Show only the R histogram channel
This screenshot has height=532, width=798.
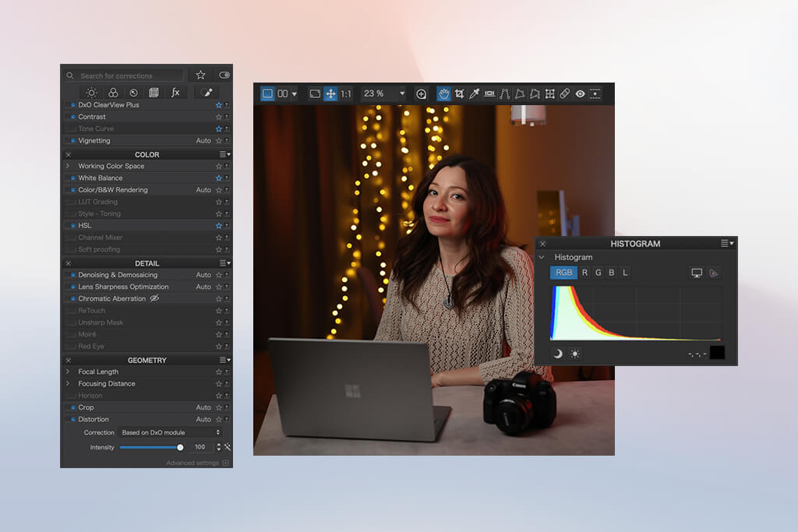point(584,273)
